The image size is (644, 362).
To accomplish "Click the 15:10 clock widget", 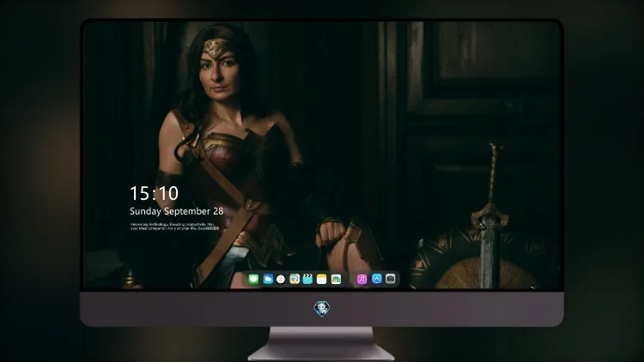I will (155, 193).
